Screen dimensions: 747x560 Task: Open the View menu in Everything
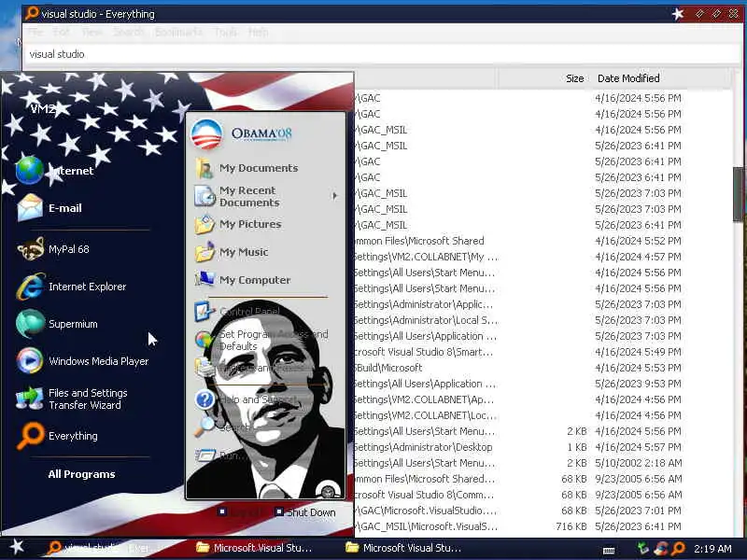click(x=92, y=32)
